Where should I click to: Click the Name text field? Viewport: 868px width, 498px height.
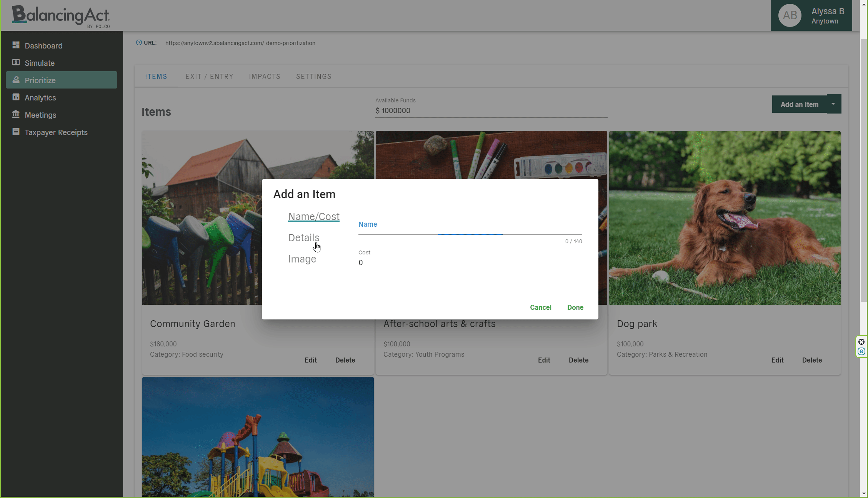470,229
